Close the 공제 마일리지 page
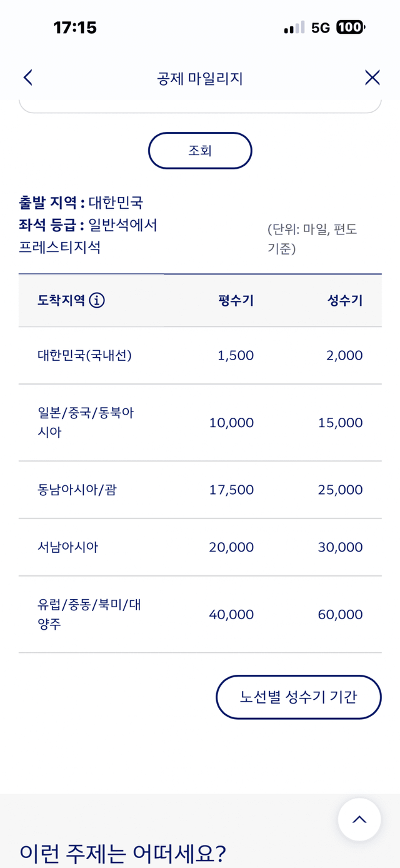The width and height of the screenshot is (400, 868). [372, 78]
